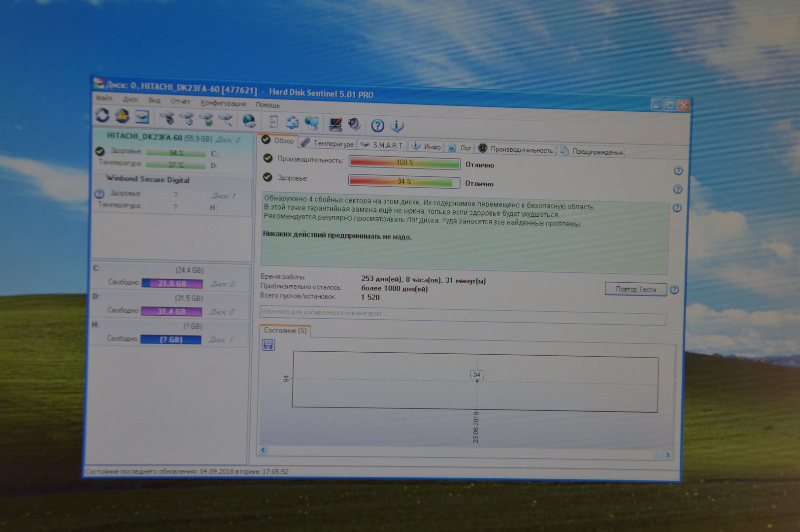Click the chart scrollbar right arrow
This screenshot has height=532, width=800.
coord(667,455)
